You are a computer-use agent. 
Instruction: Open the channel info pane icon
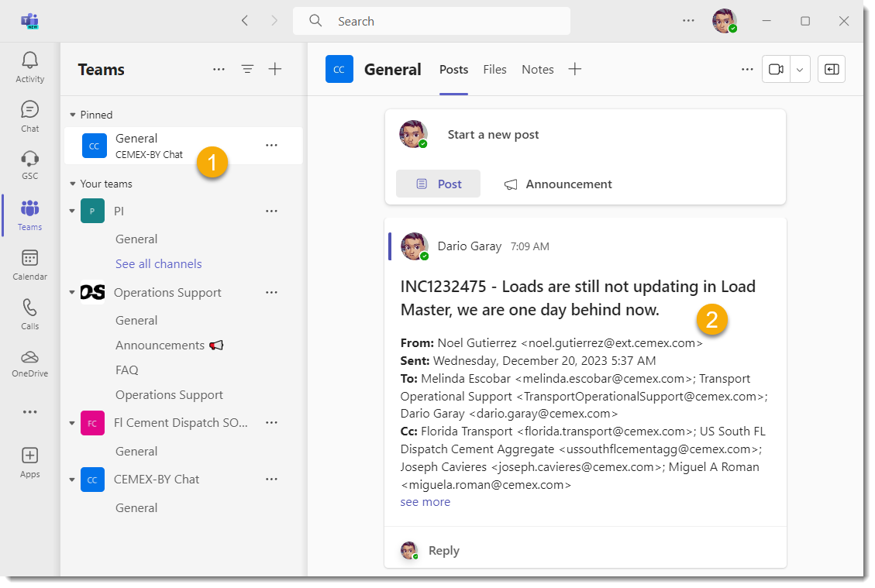click(x=832, y=69)
